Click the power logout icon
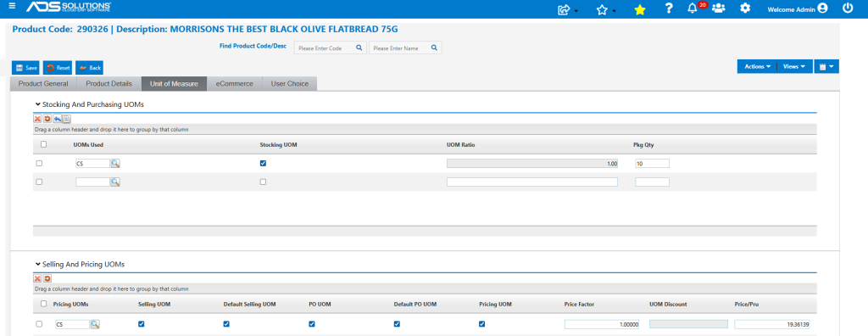868x336 pixels. pyautogui.click(x=848, y=8)
